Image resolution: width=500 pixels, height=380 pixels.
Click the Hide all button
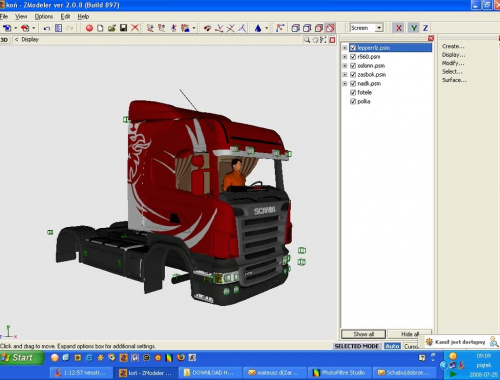(x=409, y=334)
